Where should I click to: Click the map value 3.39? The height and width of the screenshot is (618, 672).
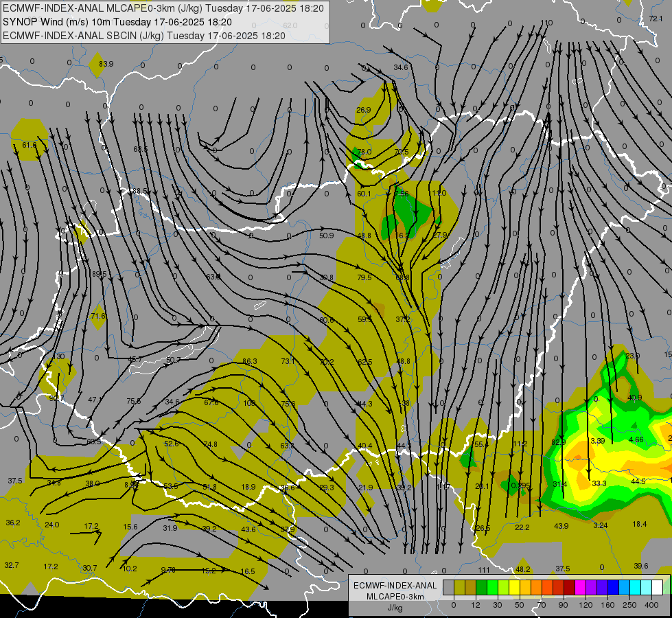coord(597,441)
